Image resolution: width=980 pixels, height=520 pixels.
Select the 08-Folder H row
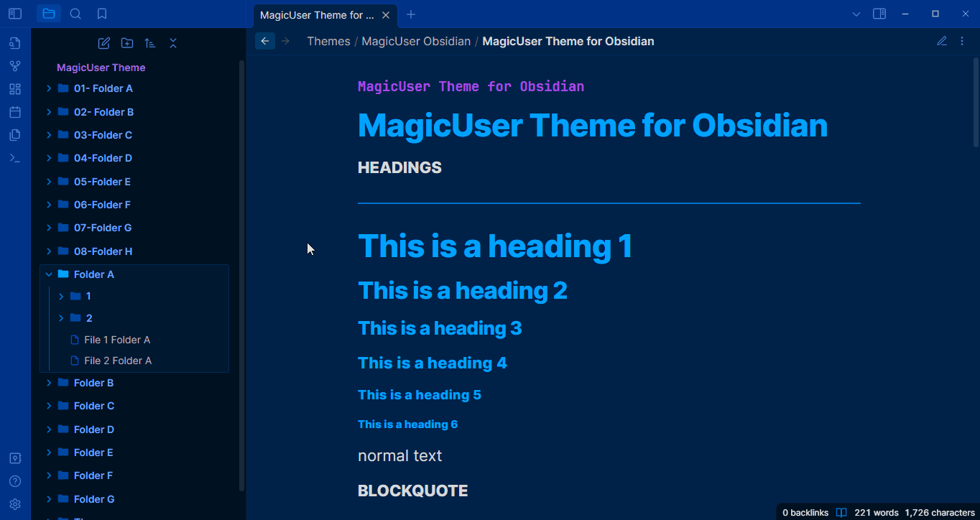134,251
